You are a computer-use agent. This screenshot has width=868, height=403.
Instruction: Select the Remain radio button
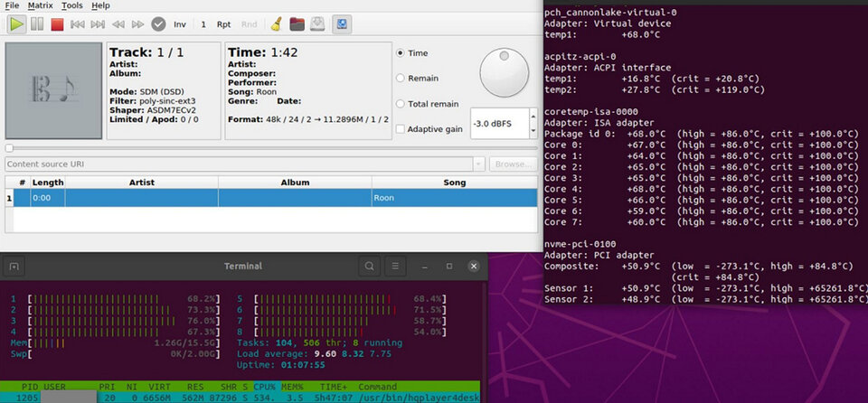tap(401, 79)
